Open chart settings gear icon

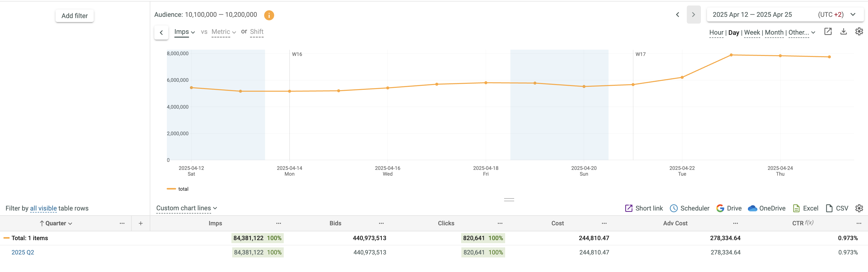[859, 32]
